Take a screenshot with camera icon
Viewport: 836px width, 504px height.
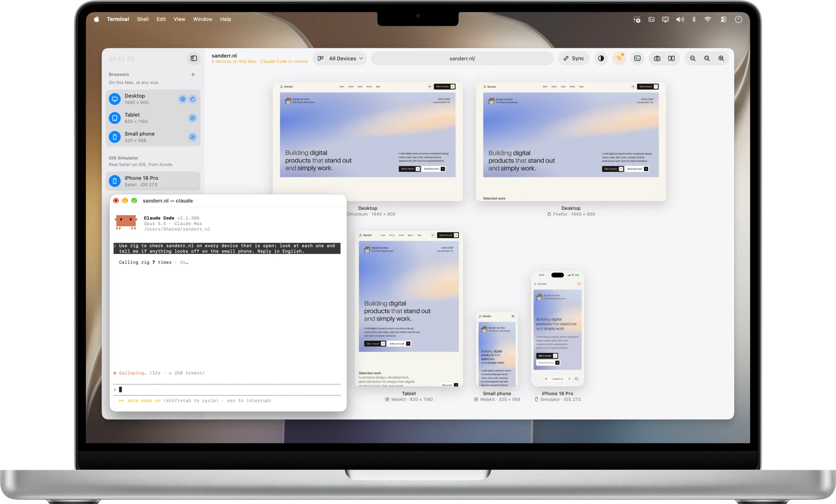point(657,58)
